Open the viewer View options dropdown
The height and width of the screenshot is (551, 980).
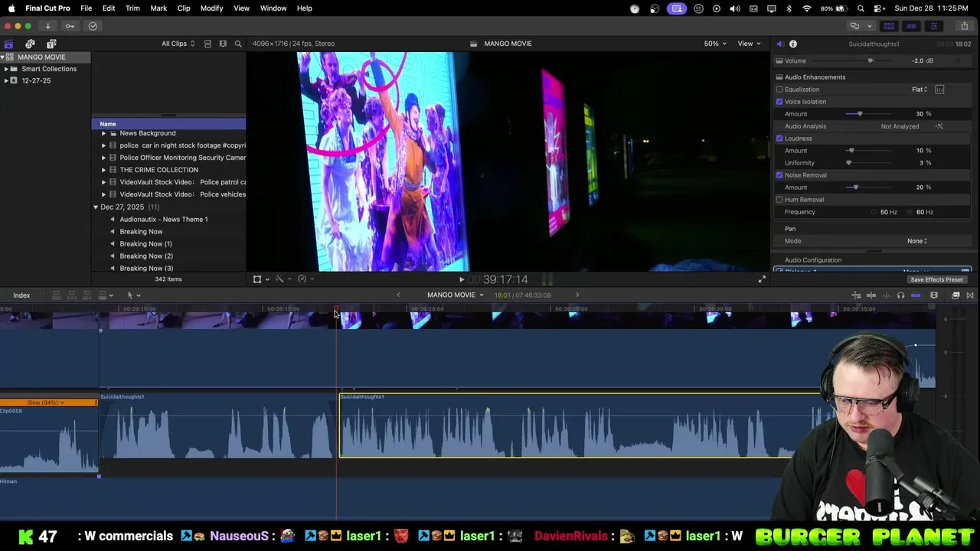749,44
